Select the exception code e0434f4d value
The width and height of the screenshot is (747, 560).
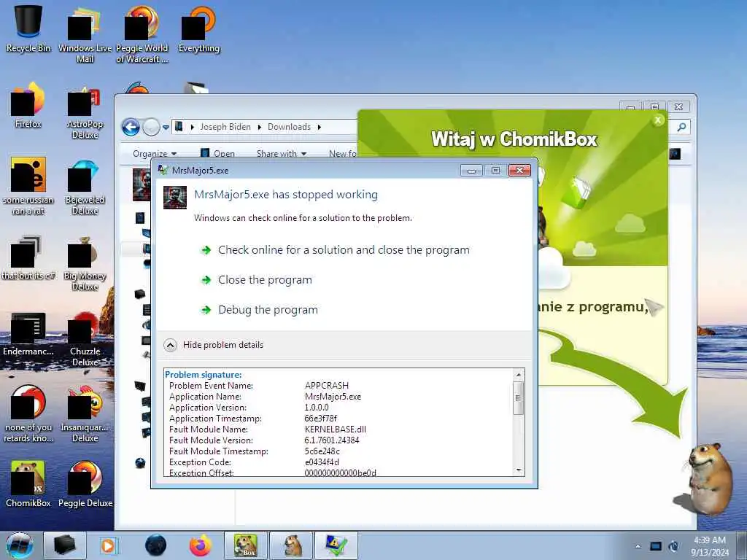(x=322, y=462)
